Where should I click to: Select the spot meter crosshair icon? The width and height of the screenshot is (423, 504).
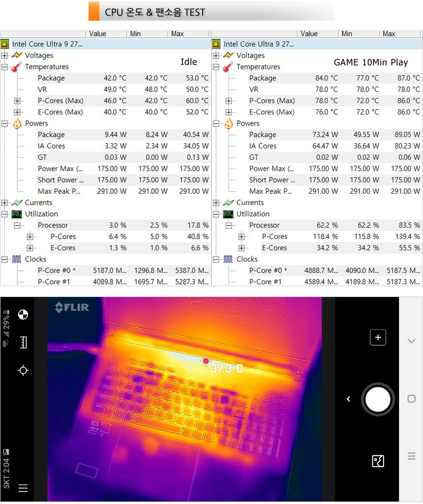[23, 370]
